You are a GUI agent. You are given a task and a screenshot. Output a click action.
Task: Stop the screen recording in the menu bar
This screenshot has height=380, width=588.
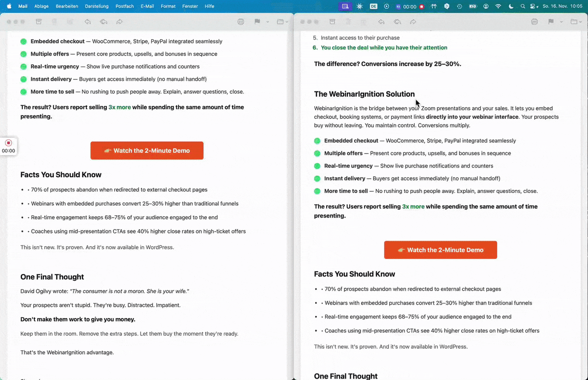421,6
